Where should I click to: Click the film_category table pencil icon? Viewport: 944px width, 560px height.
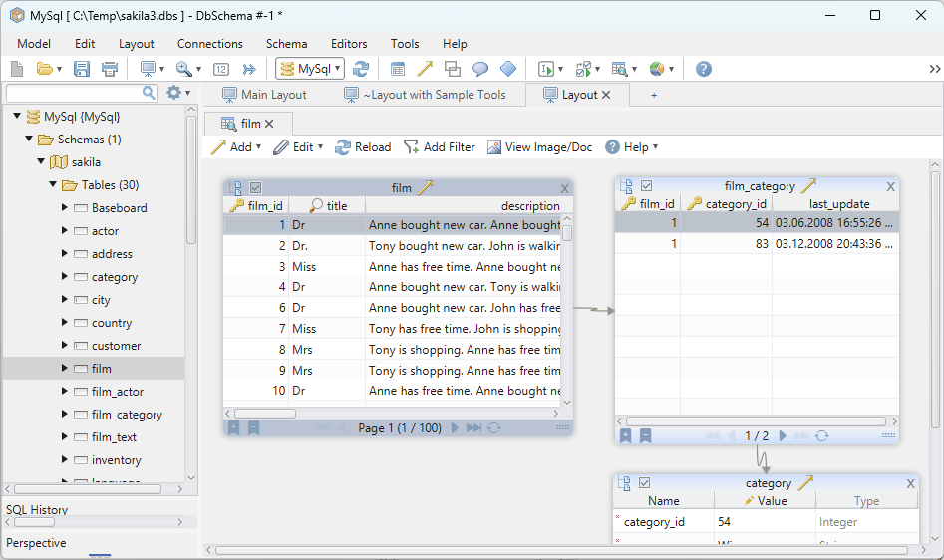pos(808,186)
